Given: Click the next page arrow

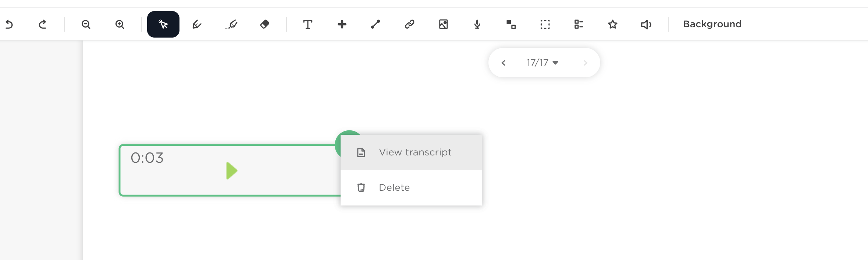Looking at the screenshot, I should 586,63.
